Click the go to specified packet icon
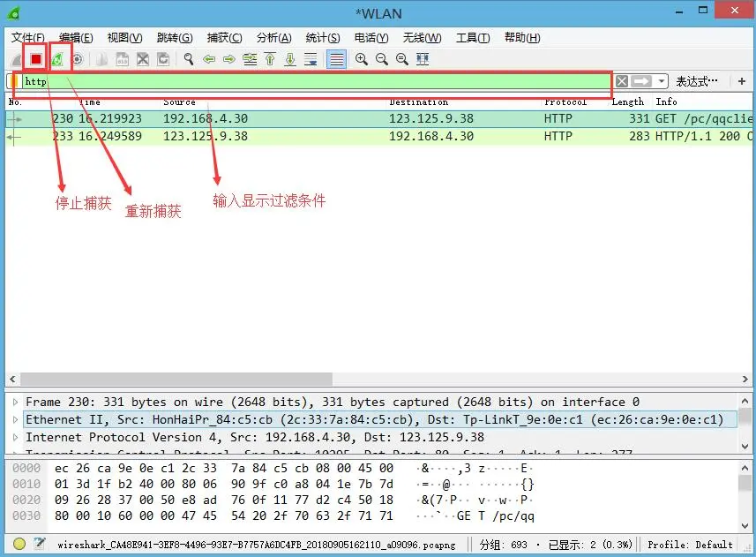 250,59
